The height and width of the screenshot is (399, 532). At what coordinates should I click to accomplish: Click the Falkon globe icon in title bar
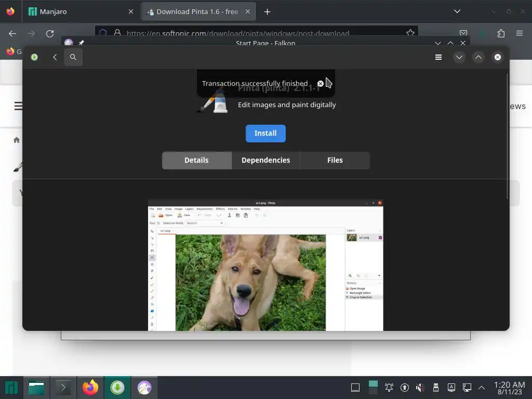click(x=69, y=43)
